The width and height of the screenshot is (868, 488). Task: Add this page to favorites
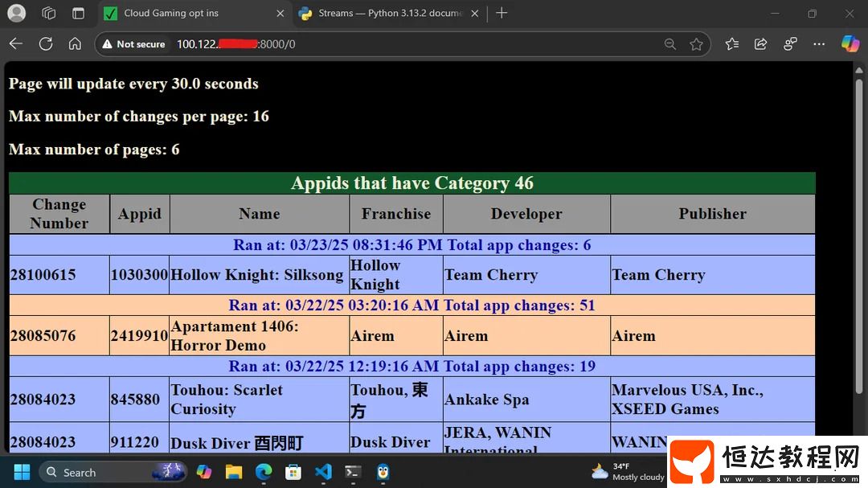[x=696, y=43]
